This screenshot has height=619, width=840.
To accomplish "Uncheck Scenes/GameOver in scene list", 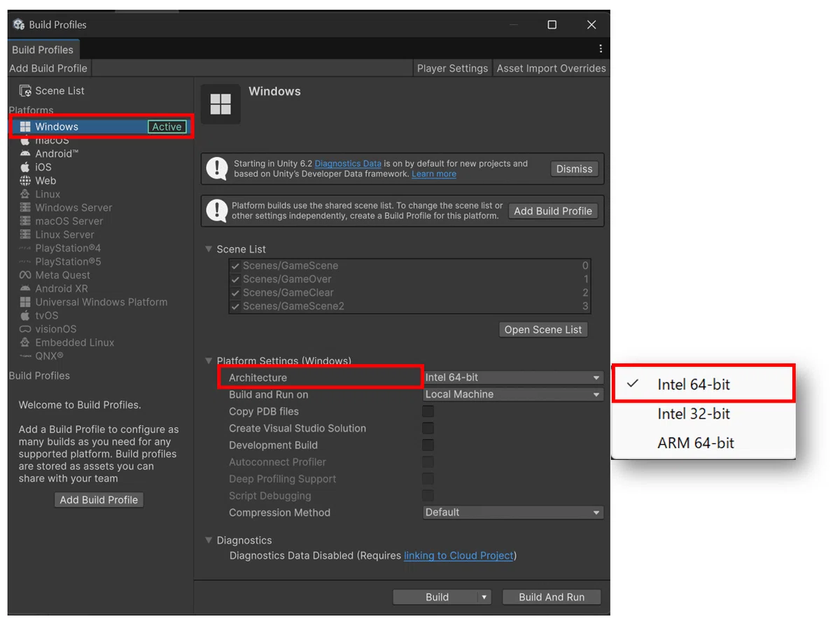I will [236, 279].
